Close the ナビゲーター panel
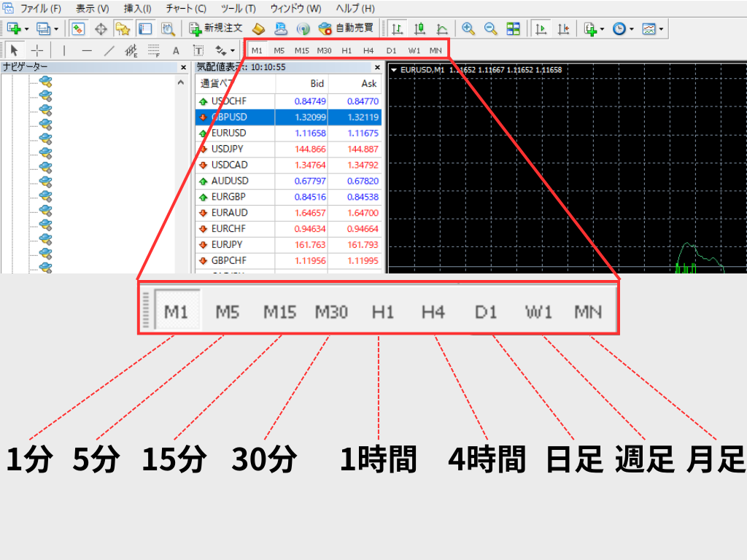 click(183, 68)
